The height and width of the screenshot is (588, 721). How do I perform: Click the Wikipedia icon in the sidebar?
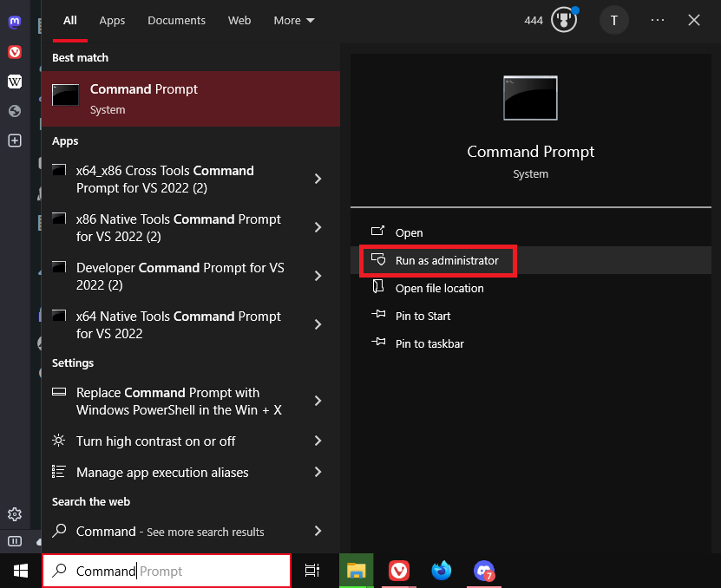[14, 82]
